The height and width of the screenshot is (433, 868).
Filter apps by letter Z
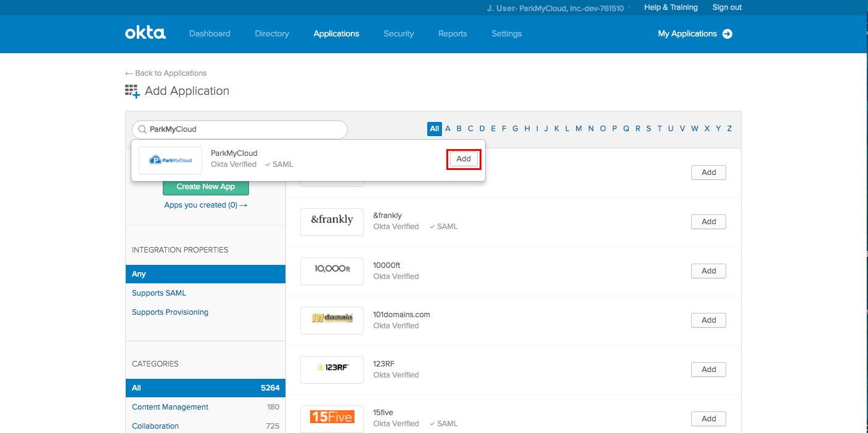[x=729, y=129]
